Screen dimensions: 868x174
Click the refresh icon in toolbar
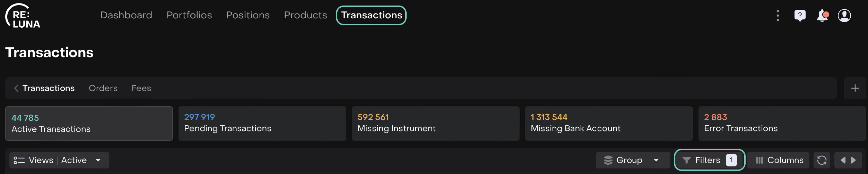pyautogui.click(x=822, y=160)
